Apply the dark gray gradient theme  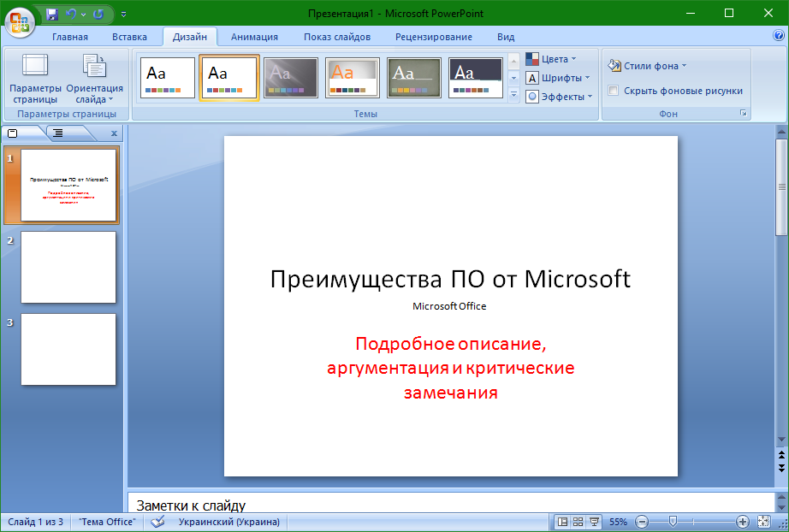(x=291, y=78)
